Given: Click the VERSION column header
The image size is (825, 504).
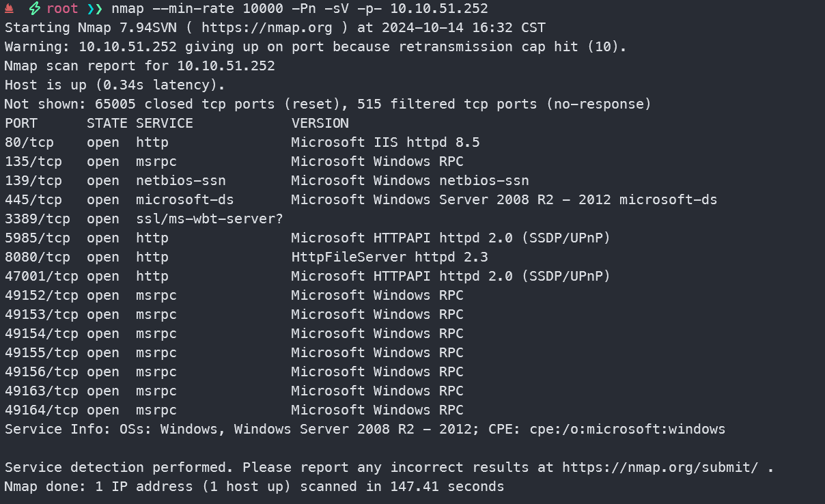Looking at the screenshot, I should pos(320,124).
